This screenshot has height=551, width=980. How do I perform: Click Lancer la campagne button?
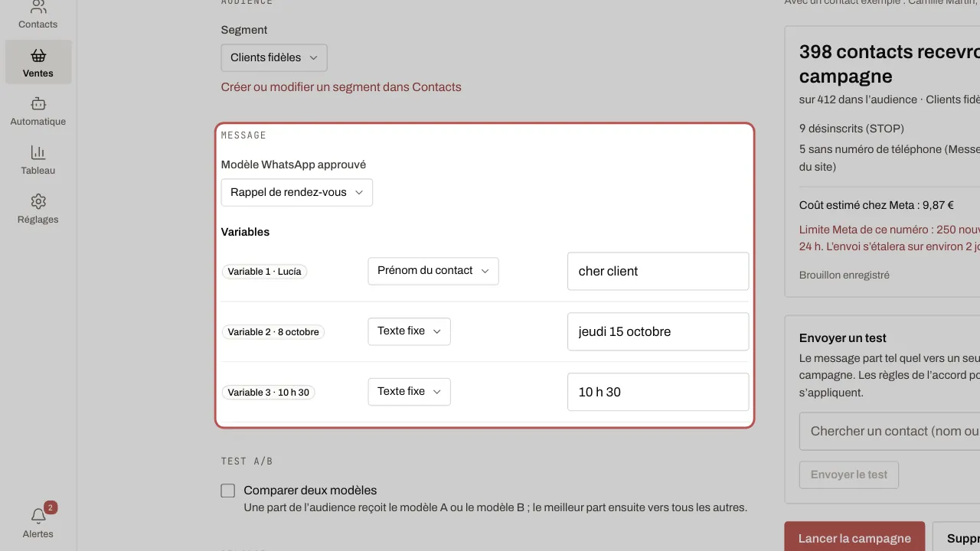pos(854,539)
